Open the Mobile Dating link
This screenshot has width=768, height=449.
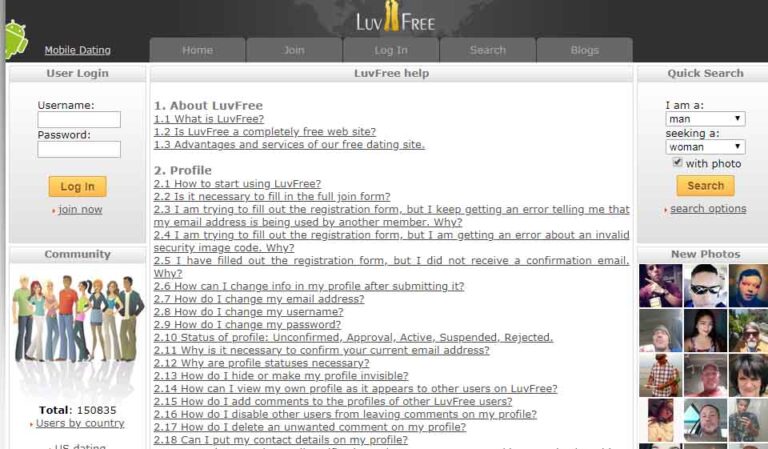(77, 50)
